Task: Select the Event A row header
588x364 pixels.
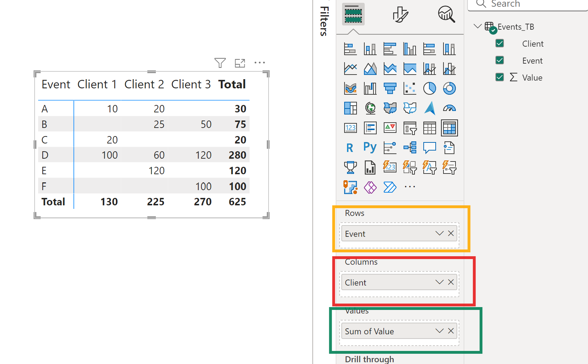Action: click(x=45, y=109)
